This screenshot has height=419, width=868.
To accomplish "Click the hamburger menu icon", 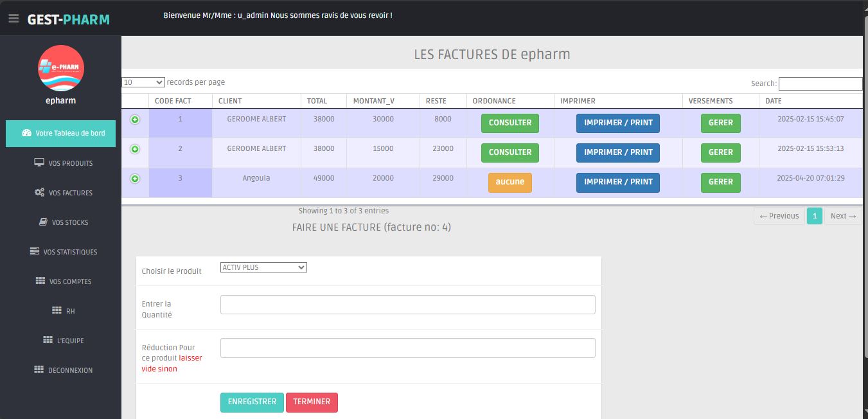I will coord(13,19).
